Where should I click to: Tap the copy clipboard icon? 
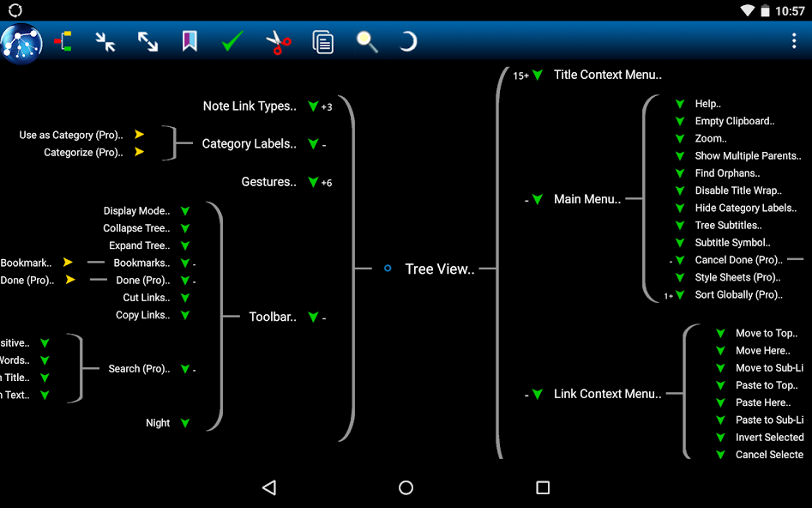pyautogui.click(x=323, y=41)
